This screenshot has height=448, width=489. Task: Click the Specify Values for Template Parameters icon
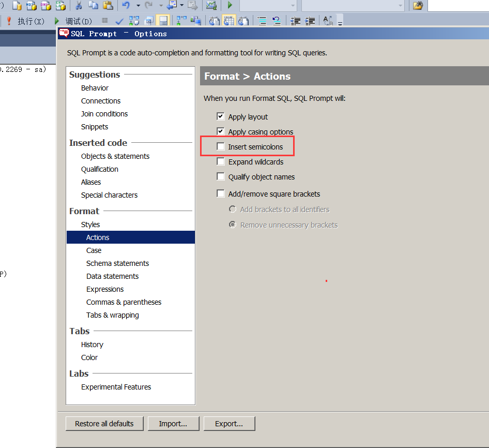pyautogui.click(x=328, y=21)
